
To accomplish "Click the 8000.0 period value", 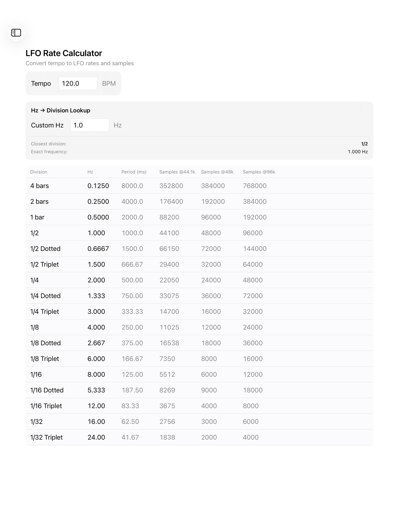I will pyautogui.click(x=132, y=186).
